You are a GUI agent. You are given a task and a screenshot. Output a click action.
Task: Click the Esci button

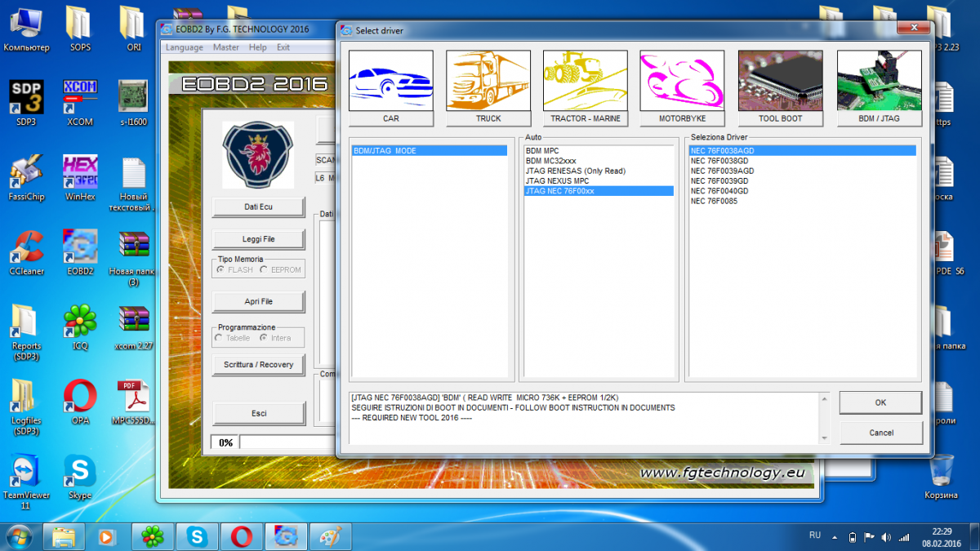point(258,414)
